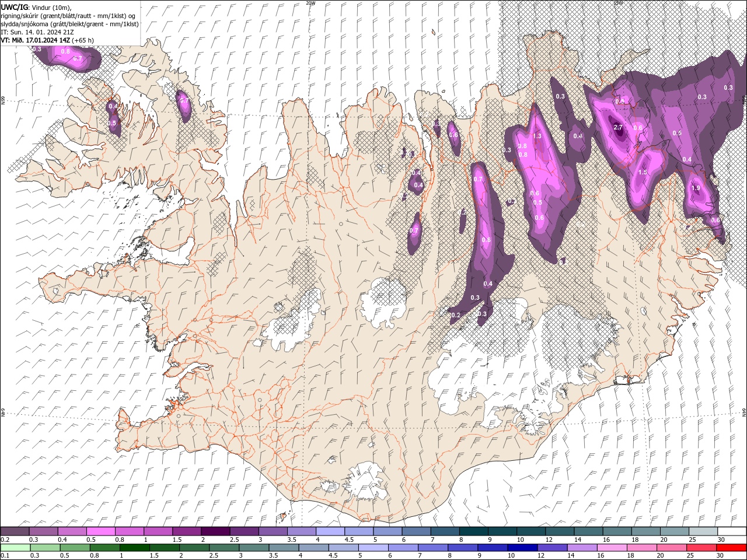Screen dimensions: 747x560
Task: Click the 'UWC/IG: Vindur (10m)' title text
Action: (36, 7)
